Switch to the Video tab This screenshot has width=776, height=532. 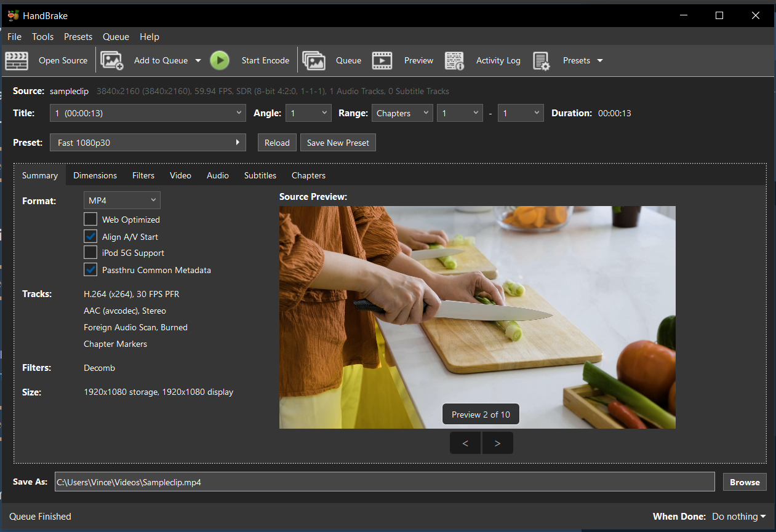[x=180, y=175]
